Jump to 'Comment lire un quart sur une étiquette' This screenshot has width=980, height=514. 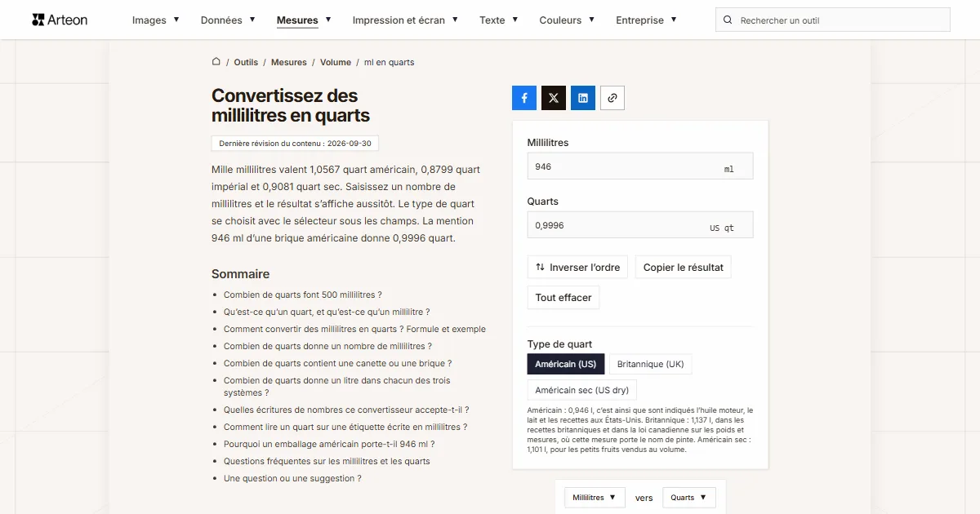tap(345, 427)
